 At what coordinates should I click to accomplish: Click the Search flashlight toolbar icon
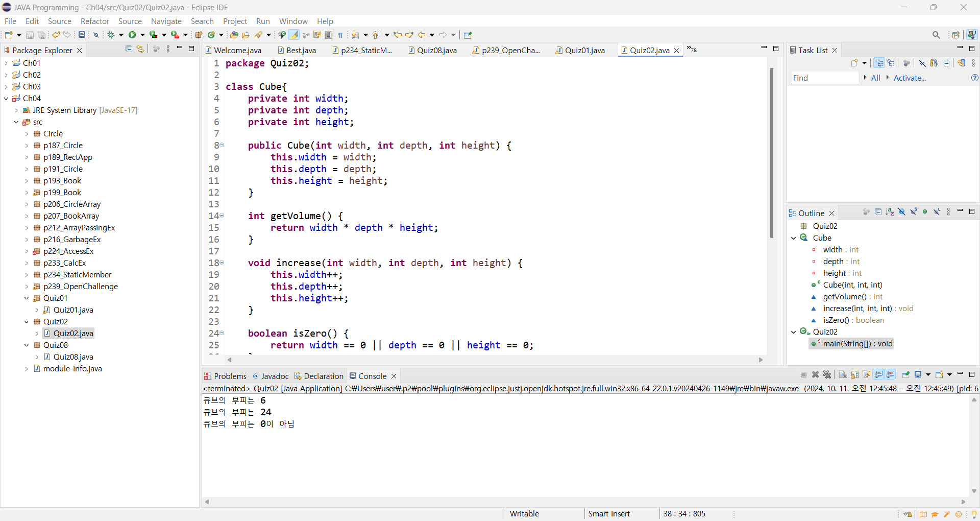[259, 35]
